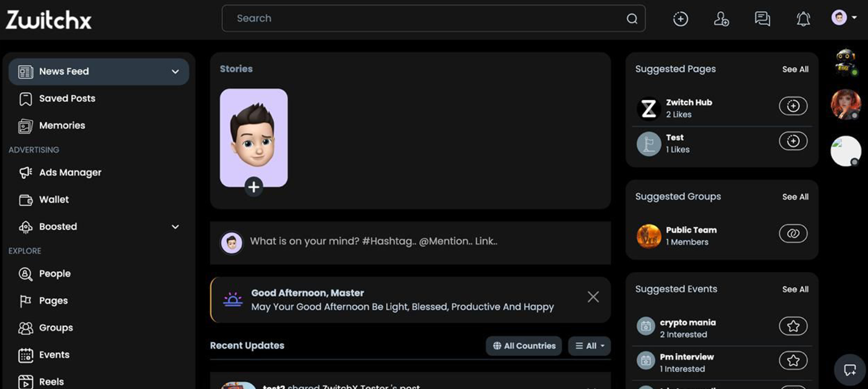Like the Test suggested page
Screen dimensions: 868x389
coord(793,142)
